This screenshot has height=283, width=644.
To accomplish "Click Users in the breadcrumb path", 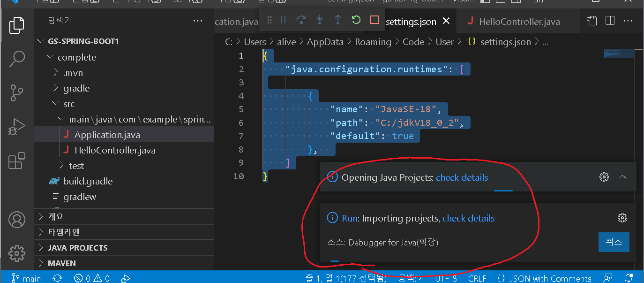I will 255,42.
